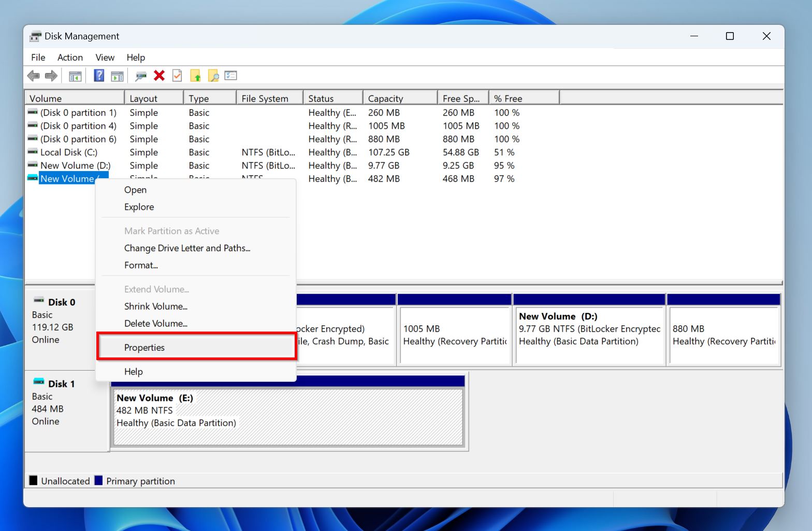Sort by the Capacity column header
Screen dimensions: 812x531
coord(400,98)
